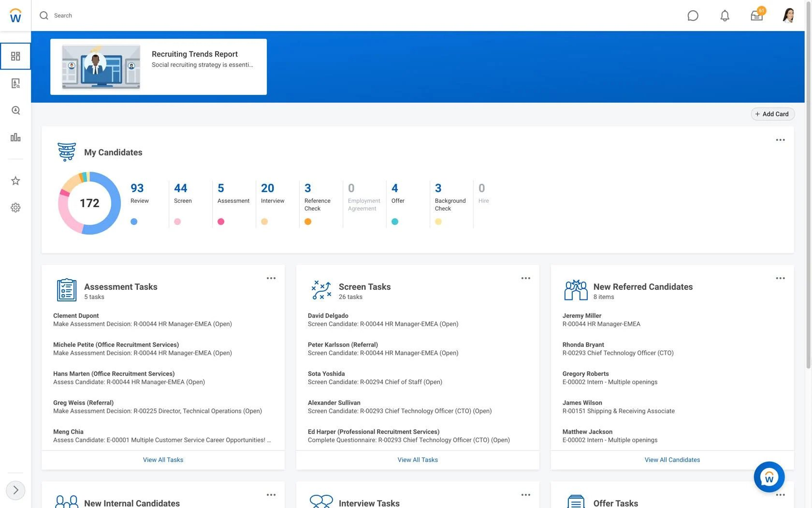
Task: Open the inbox showing 61 items
Action: click(756, 15)
